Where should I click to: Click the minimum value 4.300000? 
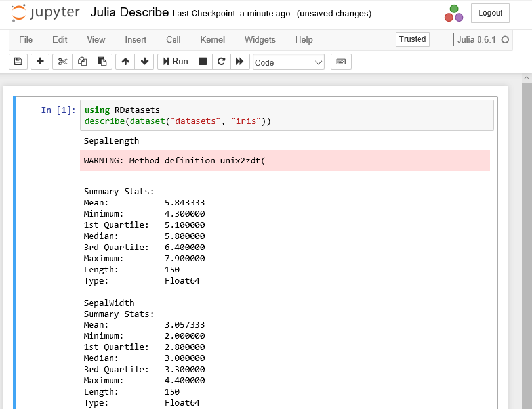[184, 214]
